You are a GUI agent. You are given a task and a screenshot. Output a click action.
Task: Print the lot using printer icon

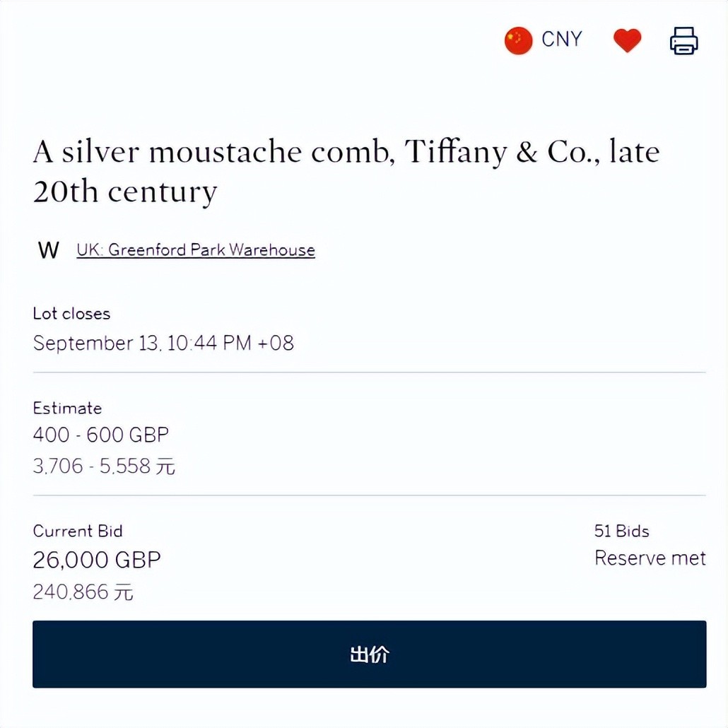coord(683,41)
